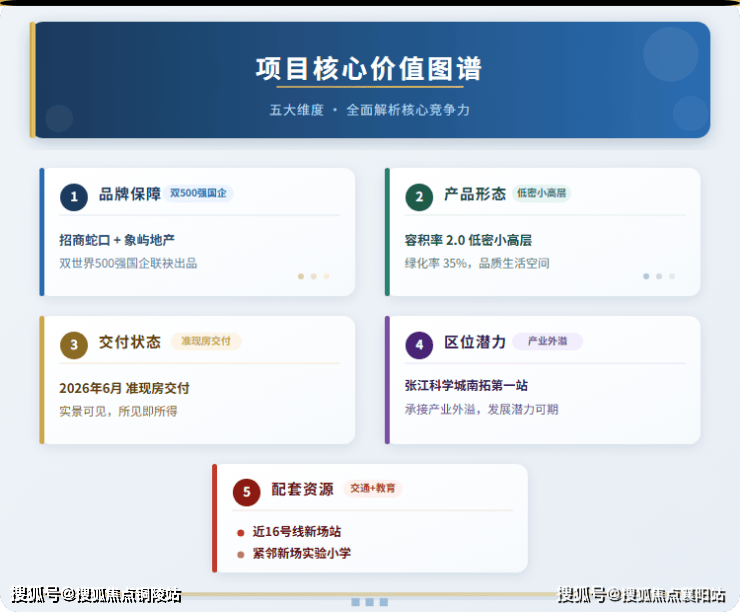
Task: Click text 招商蛇口 + 象屿地产
Action: [117, 240]
